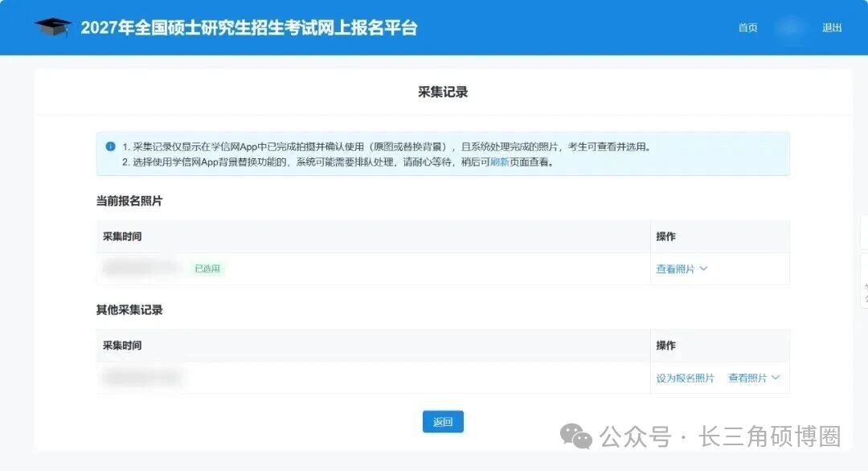
Task: Click the blue info icon in notice box
Action: coord(110,146)
